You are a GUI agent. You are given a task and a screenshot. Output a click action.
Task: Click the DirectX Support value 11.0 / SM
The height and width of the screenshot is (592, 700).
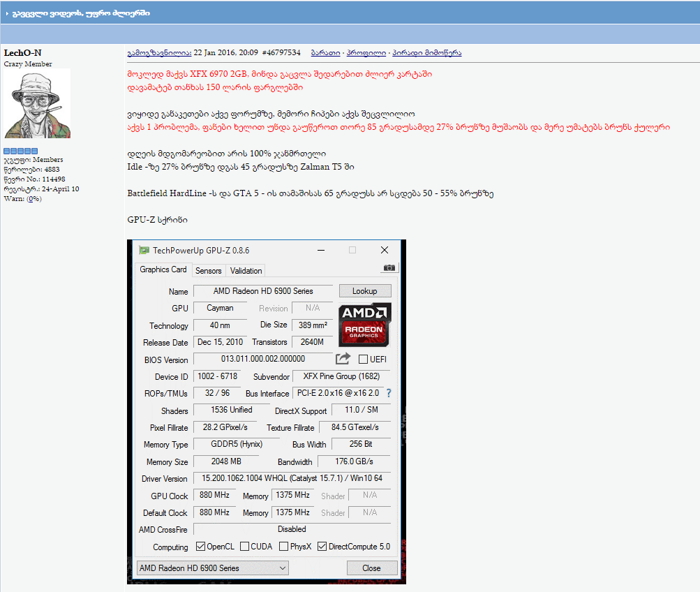click(x=362, y=410)
